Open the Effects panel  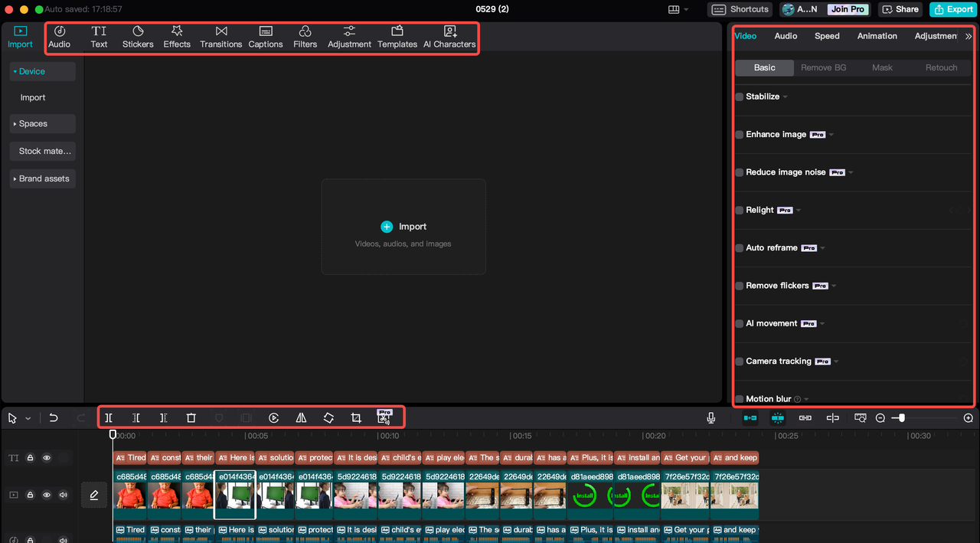(x=177, y=36)
